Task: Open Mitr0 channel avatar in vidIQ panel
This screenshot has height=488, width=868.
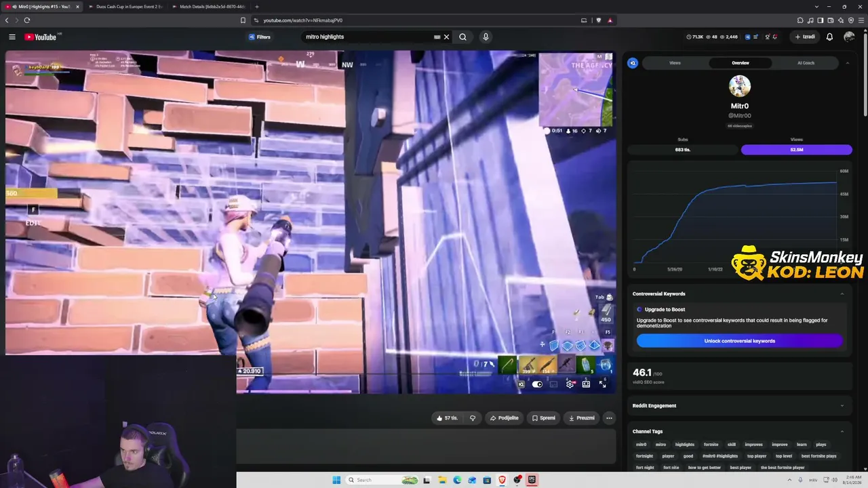Action: (739, 86)
